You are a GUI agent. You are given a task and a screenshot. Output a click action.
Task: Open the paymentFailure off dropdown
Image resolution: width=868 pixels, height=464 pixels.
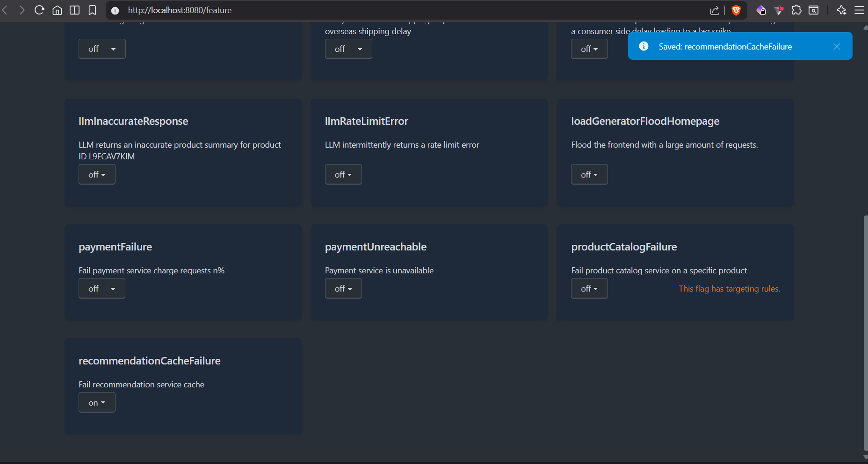point(102,288)
